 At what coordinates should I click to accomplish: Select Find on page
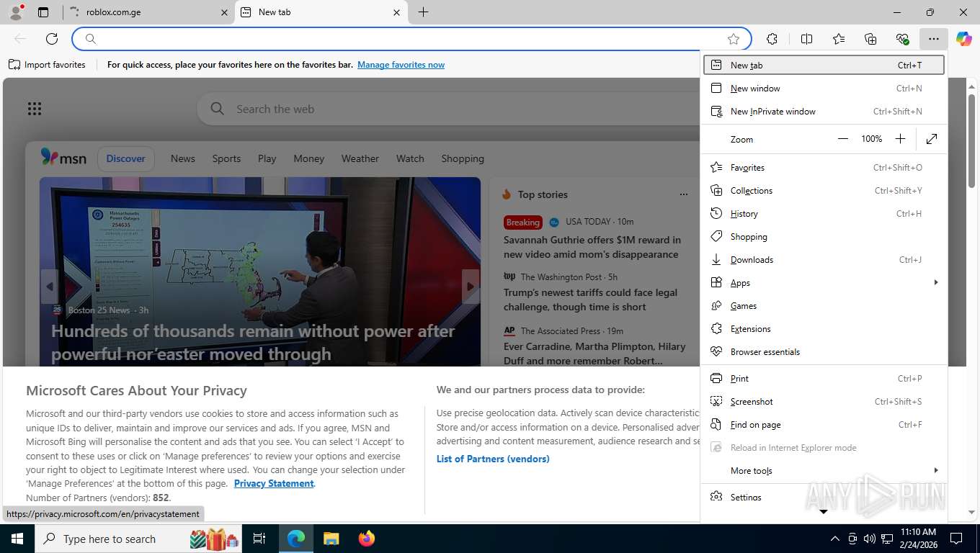tap(824, 424)
